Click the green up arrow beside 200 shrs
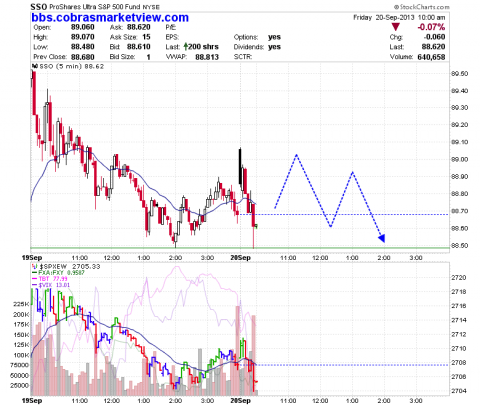Image resolution: width=480 pixels, height=406 pixels. pyautogui.click(x=185, y=47)
